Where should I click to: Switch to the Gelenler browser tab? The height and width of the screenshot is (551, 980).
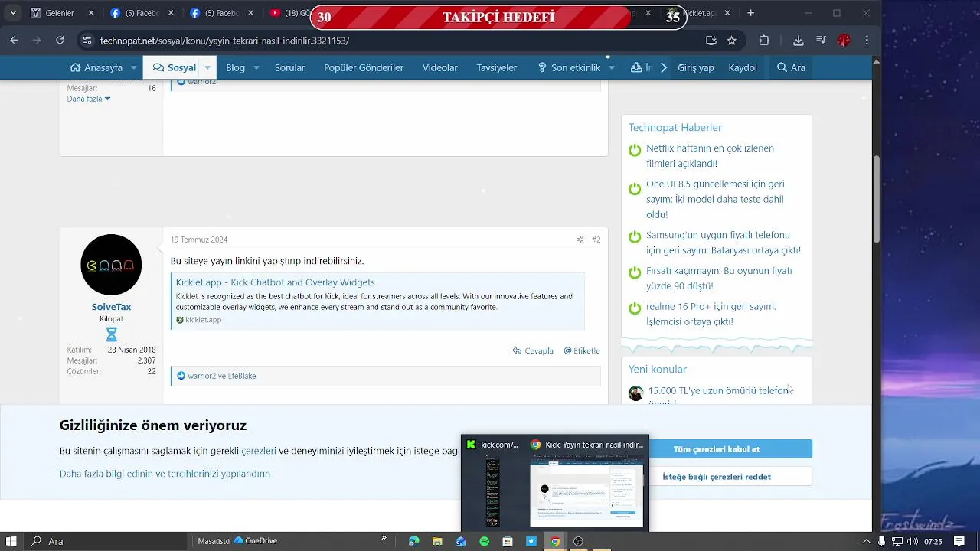pos(60,13)
